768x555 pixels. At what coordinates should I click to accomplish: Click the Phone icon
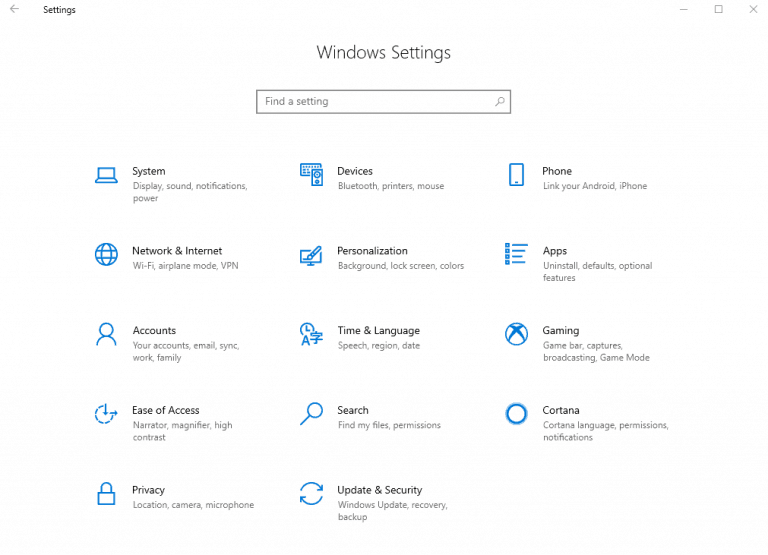pos(516,174)
